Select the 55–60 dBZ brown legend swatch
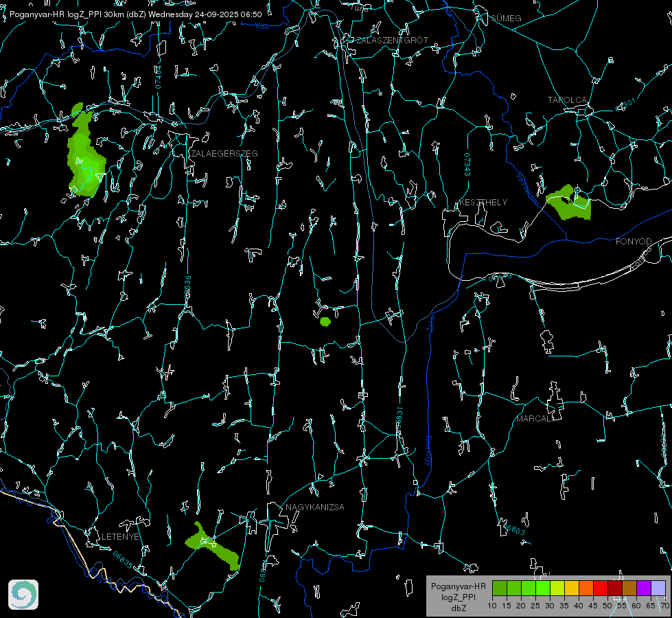 pos(629,588)
